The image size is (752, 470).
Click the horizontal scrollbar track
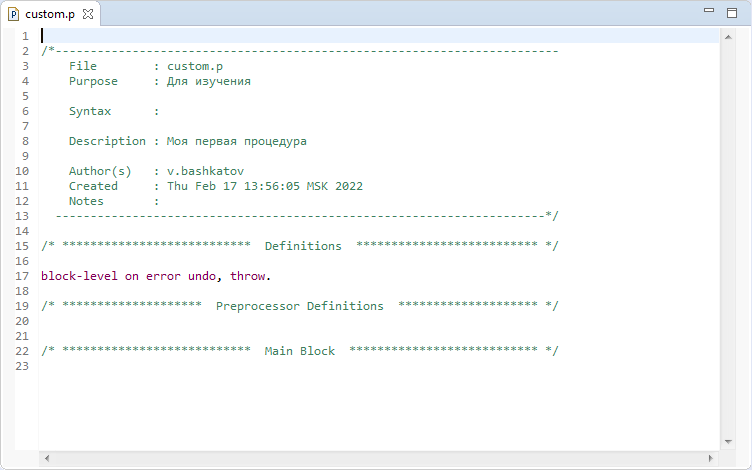(x=379, y=458)
